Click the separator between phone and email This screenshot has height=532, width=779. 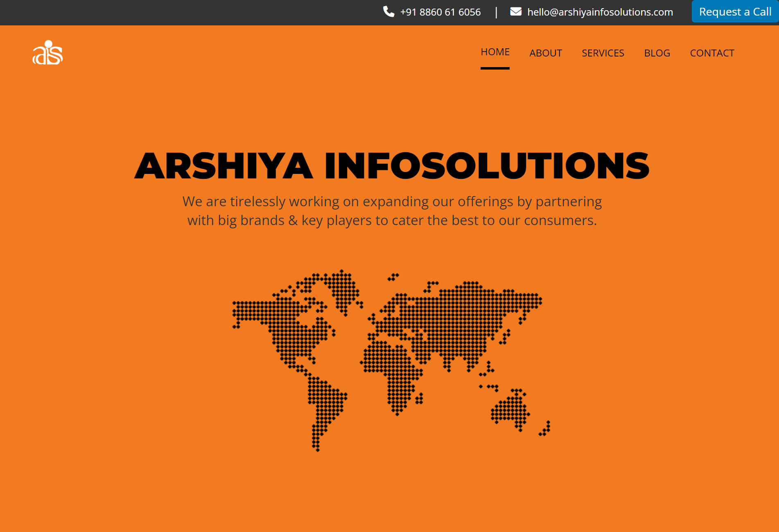pos(497,12)
